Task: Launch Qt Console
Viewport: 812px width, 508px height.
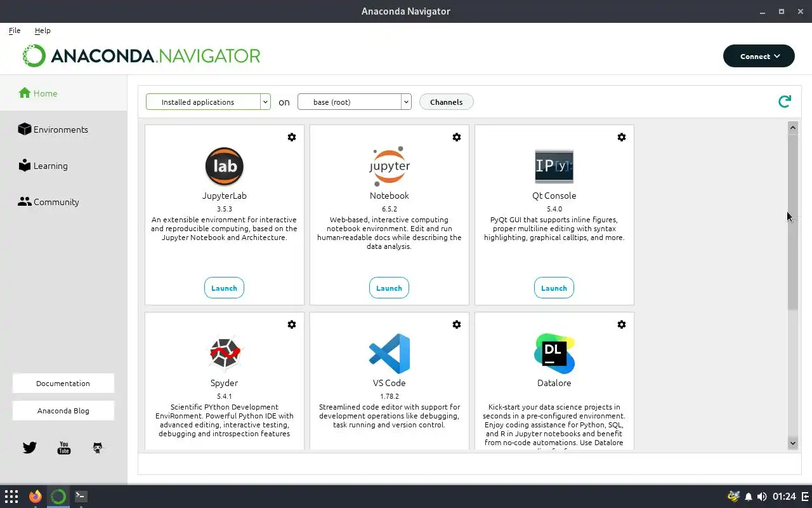Action: pos(554,288)
